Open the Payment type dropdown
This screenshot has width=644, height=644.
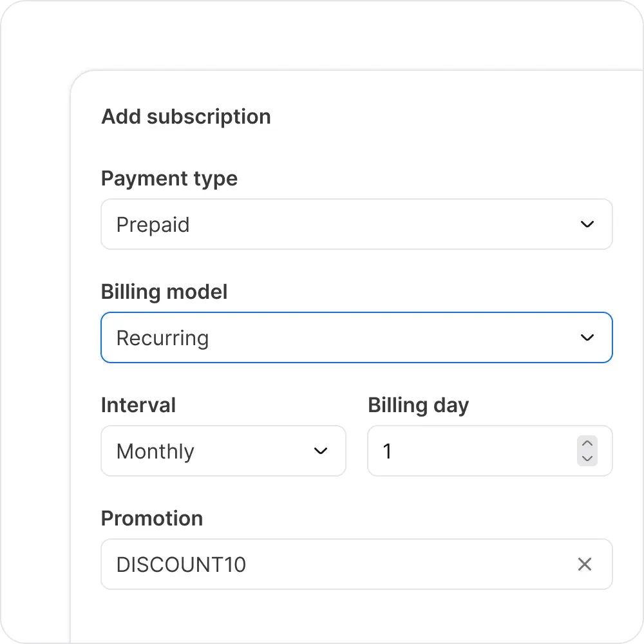click(356, 224)
